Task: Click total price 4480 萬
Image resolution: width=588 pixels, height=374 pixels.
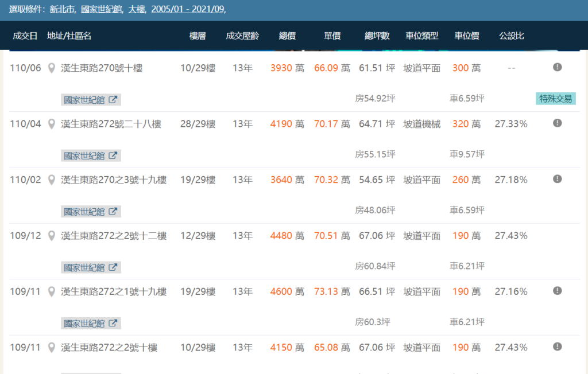Action: pyautogui.click(x=287, y=236)
